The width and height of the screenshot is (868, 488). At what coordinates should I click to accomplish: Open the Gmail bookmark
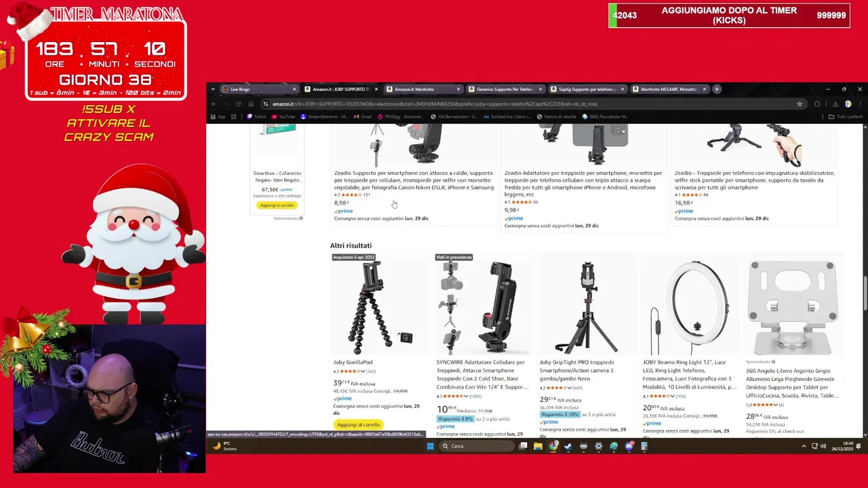[363, 117]
